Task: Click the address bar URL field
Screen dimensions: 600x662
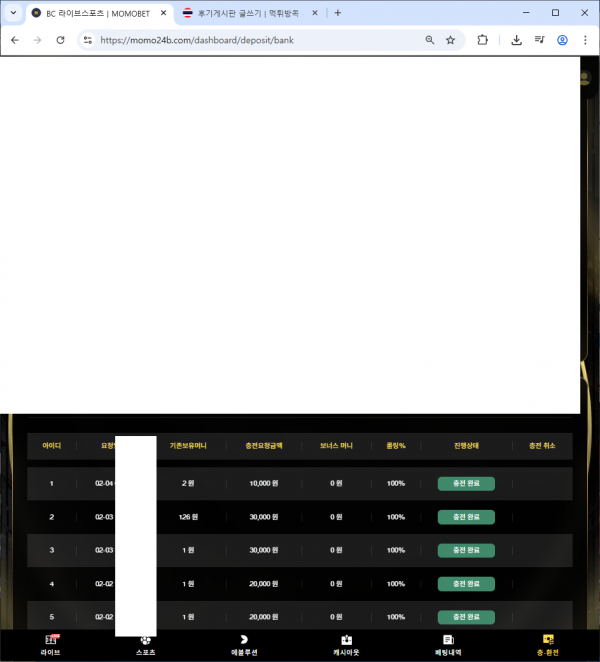Action: (250, 40)
